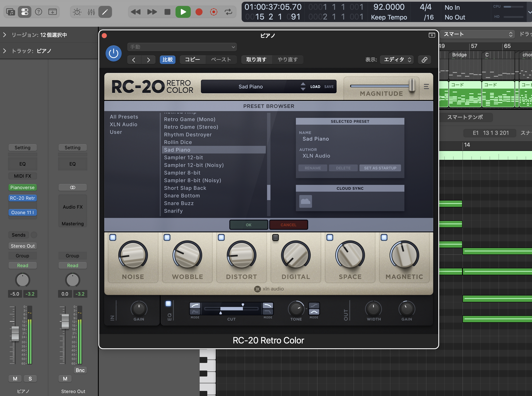
Task: Select XLN Audio preset category
Action: pos(123,124)
